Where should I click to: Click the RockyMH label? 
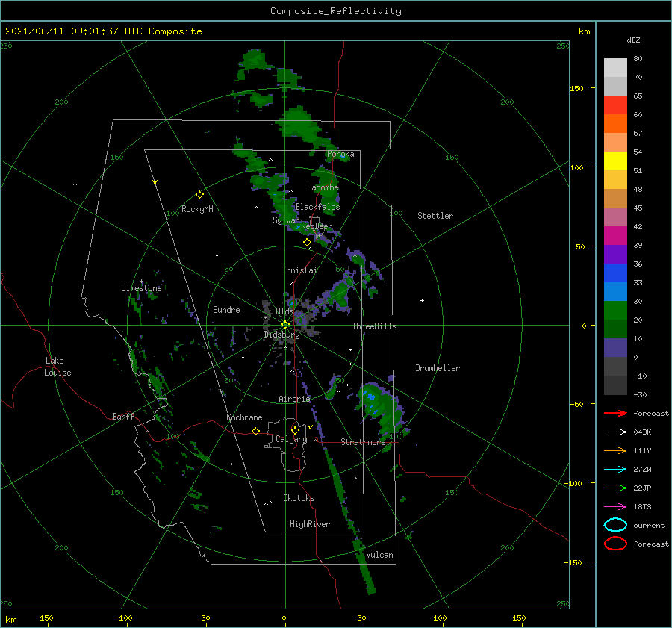coord(197,209)
